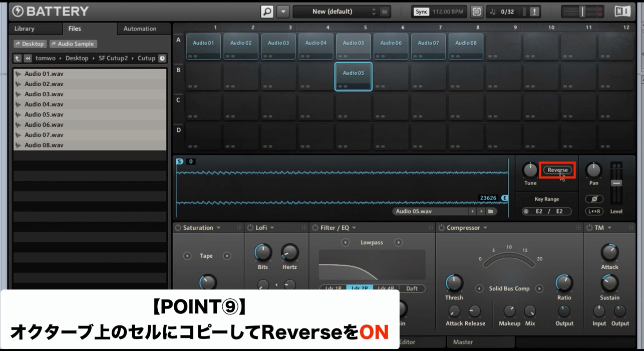Click the Tune knob
This screenshot has width=644, height=351.
click(x=530, y=170)
